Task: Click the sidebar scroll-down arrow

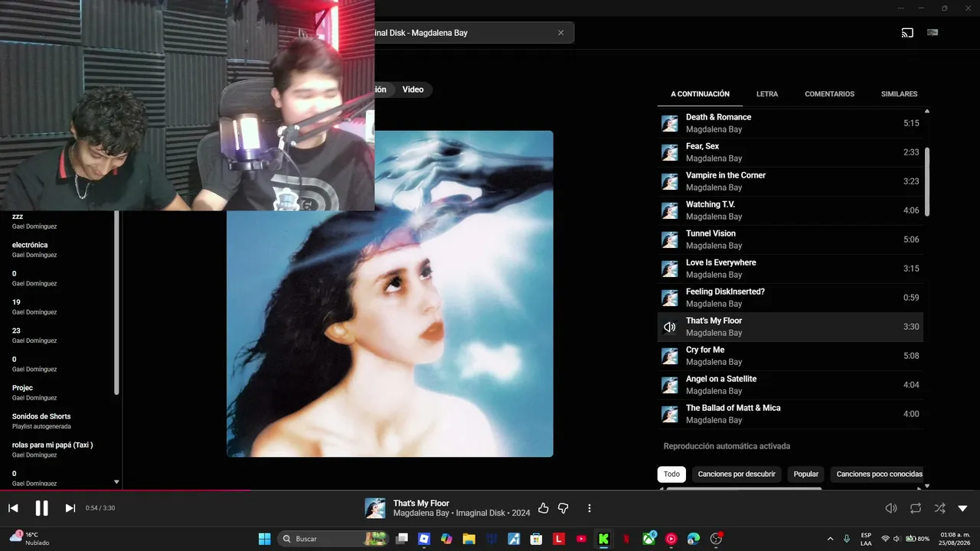Action: click(116, 482)
